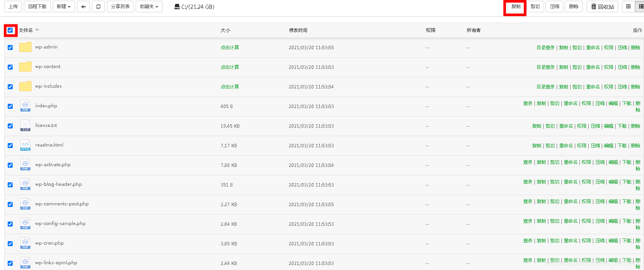Click 点击计算 for wp-includes size

tap(230, 87)
